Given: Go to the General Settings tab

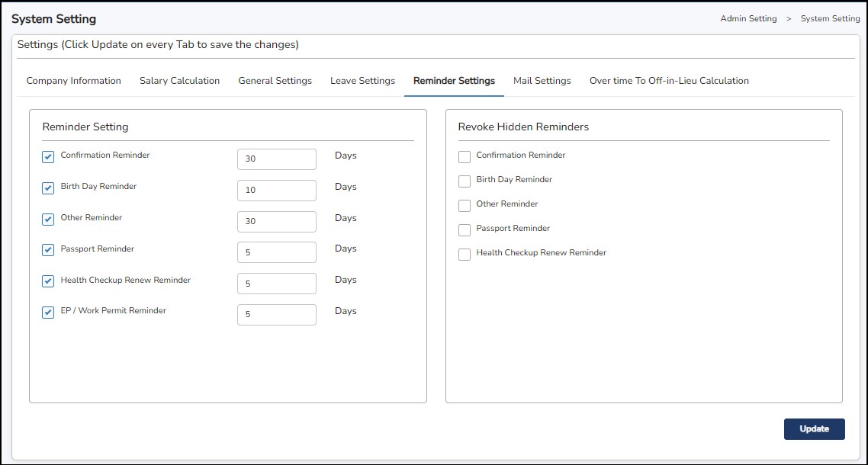Looking at the screenshot, I should coord(275,81).
